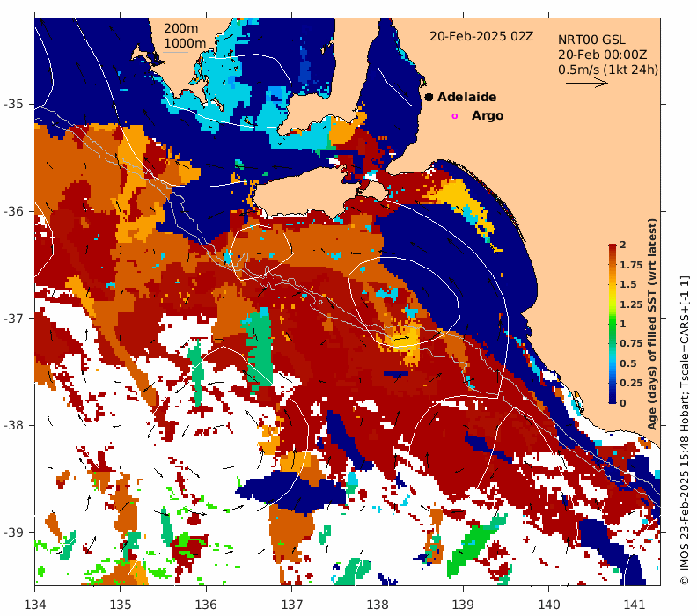
Task: Click the 0.5m/s (1kt 24h) scale label
Action: [608, 70]
